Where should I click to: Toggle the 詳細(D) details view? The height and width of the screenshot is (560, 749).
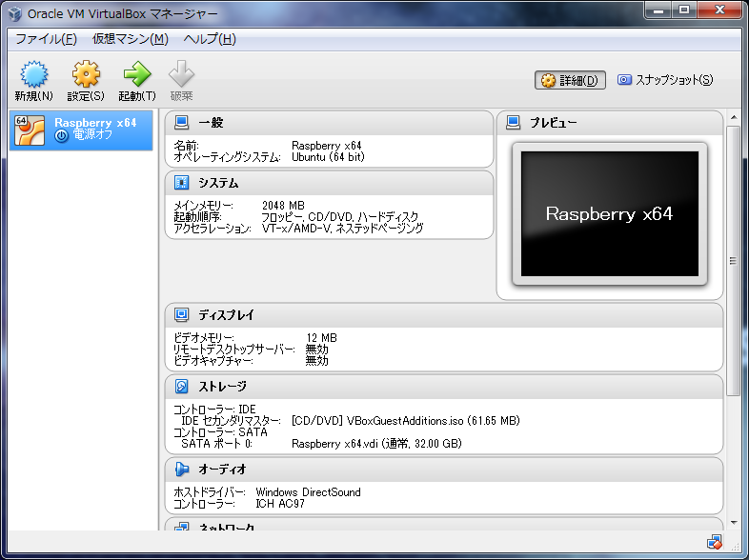point(571,80)
